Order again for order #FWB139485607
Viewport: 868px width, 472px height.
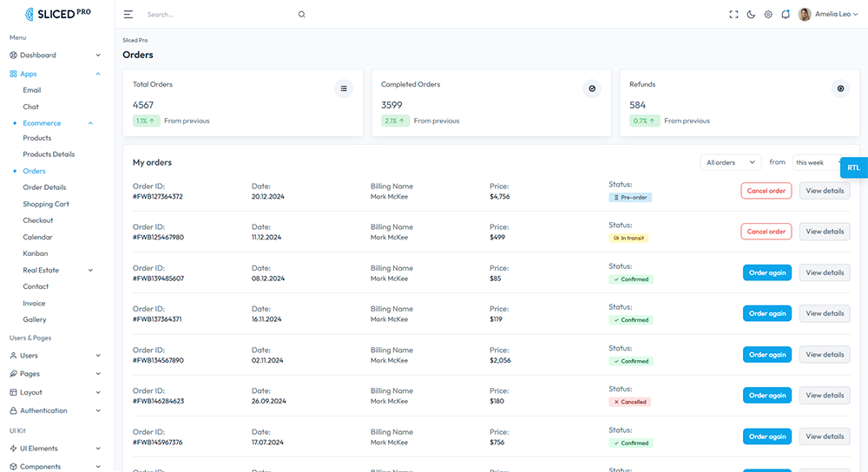766,272
